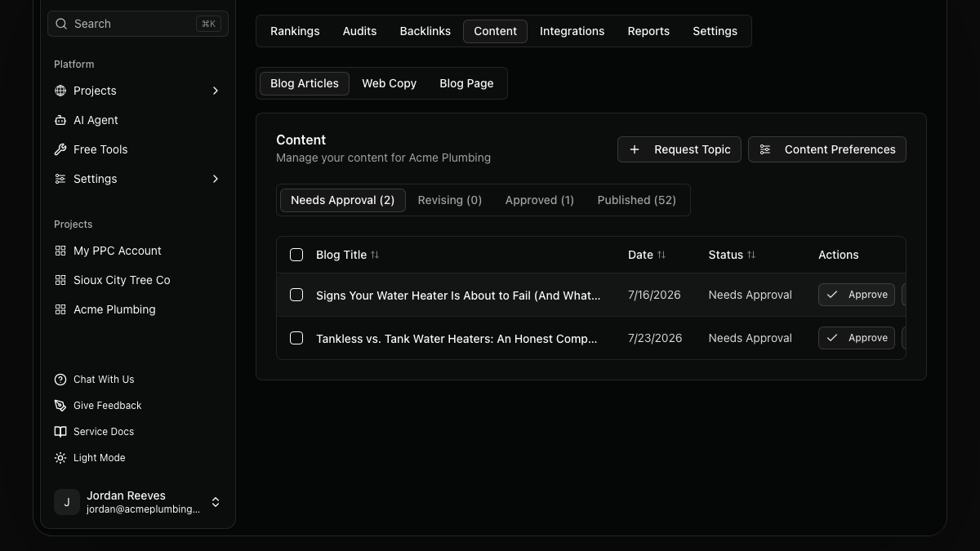The height and width of the screenshot is (551, 980).
Task: Click the Light Mode sun icon
Action: (x=60, y=458)
